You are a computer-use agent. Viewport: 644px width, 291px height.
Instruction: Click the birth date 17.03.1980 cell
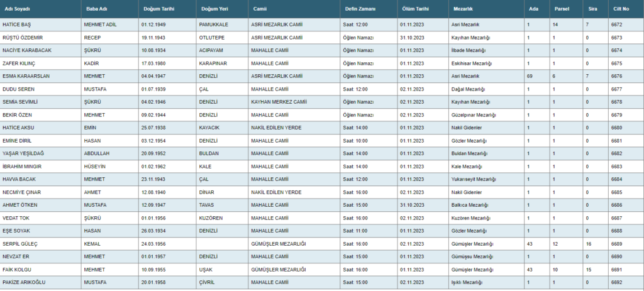click(x=153, y=63)
